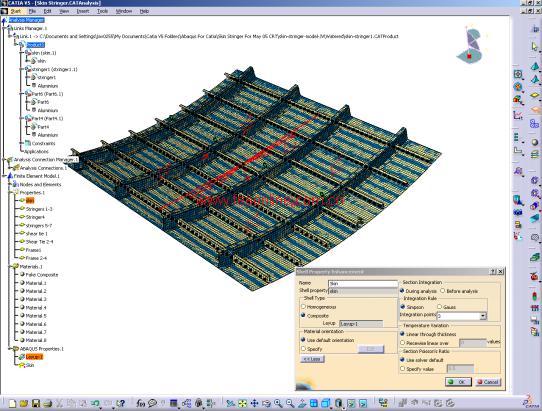542x411 pixels.
Task: Open the Insert menu
Action: click(x=83, y=11)
